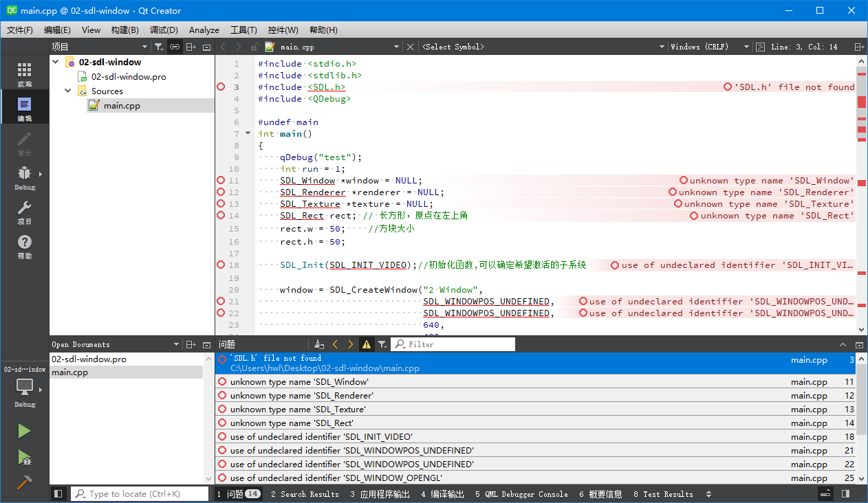Go forward in editor navigation history

click(238, 47)
